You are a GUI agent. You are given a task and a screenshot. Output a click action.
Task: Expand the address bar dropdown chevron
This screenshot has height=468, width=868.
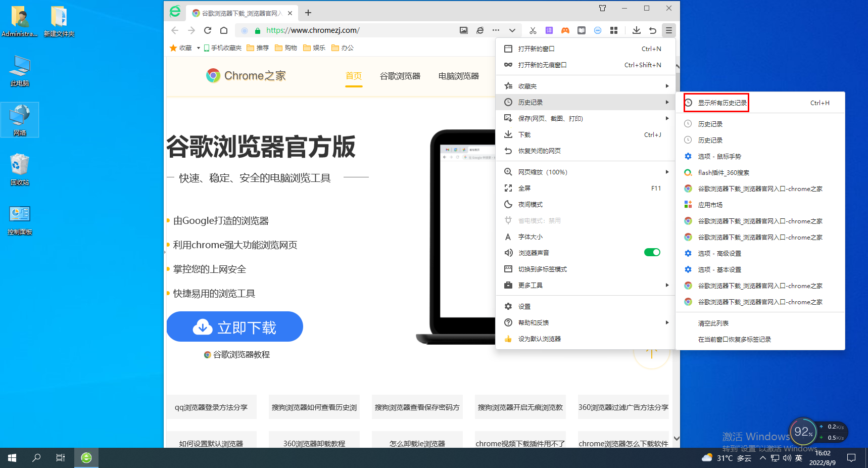coord(512,30)
